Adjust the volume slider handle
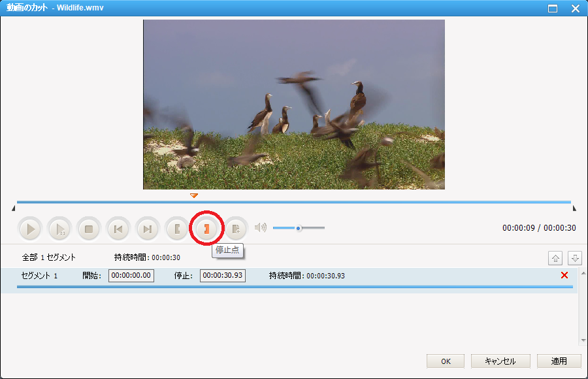Viewport: 588px width, 379px height. 299,228
